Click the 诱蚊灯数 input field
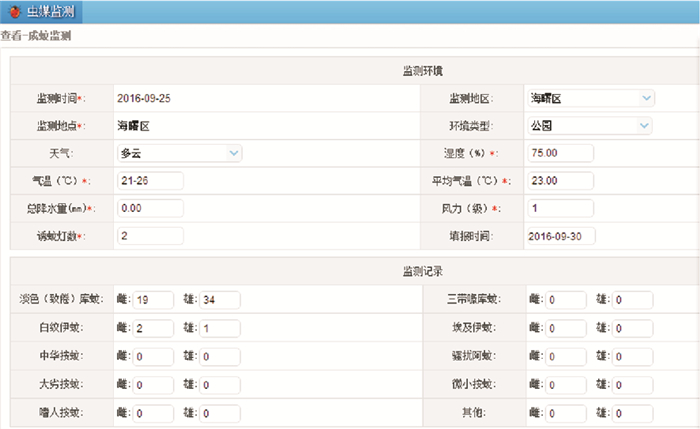This screenshot has height=429, width=700. pyautogui.click(x=149, y=236)
